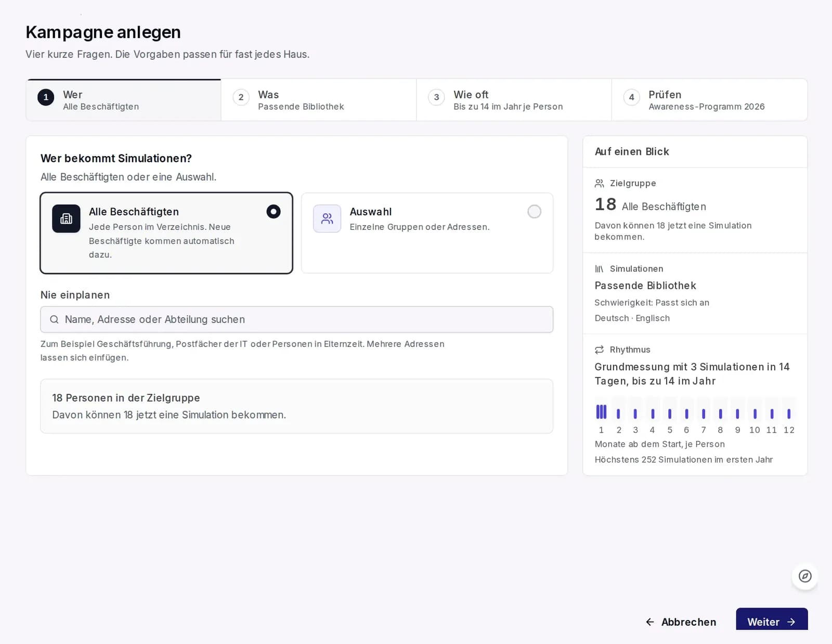Click the Zielgruppe people icon

(x=600, y=183)
